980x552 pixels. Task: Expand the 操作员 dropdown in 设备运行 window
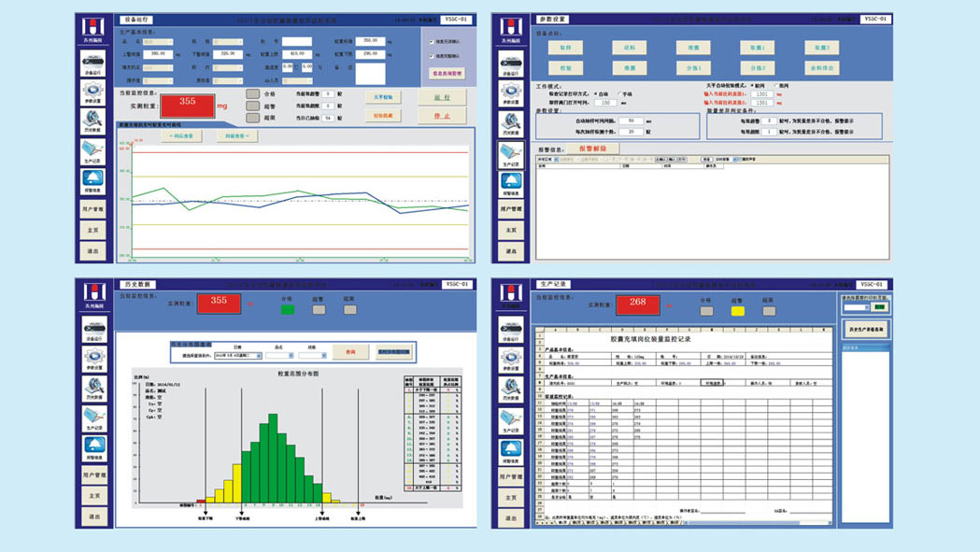[x=158, y=80]
